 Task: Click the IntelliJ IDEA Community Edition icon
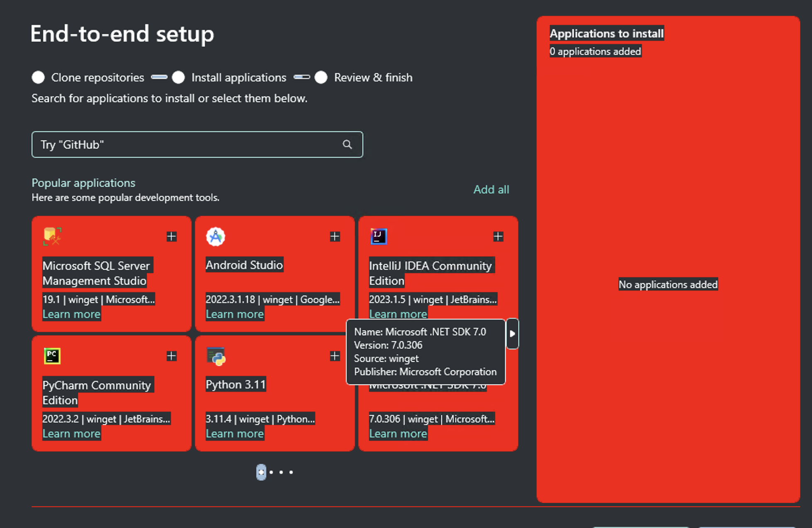point(378,236)
